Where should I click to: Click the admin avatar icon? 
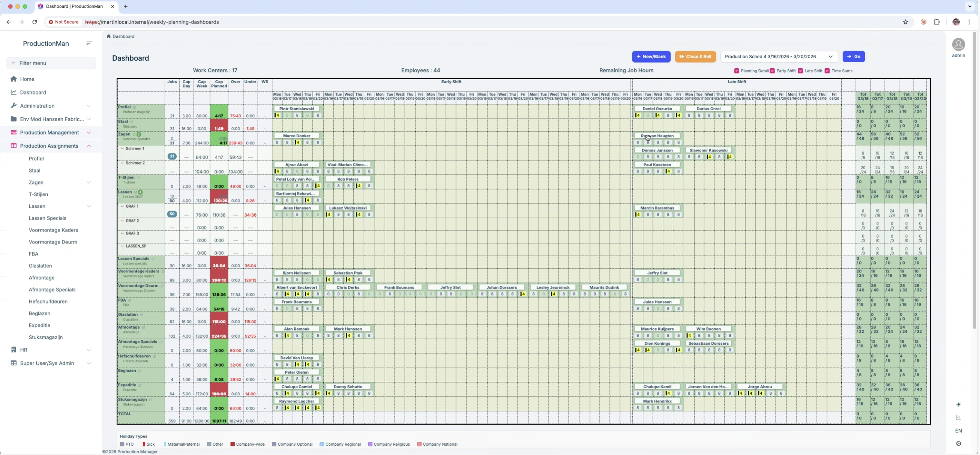point(958,45)
